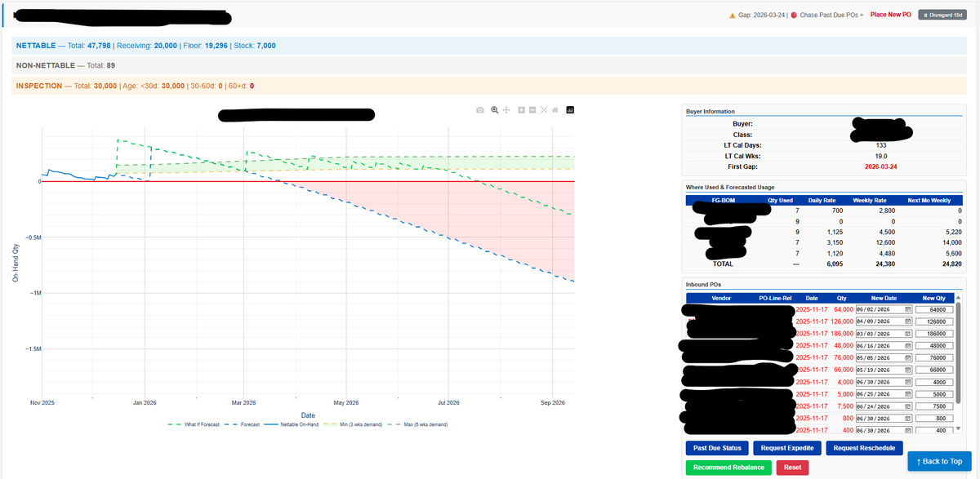Click the Plotly logo icon in chart toolbar

[x=570, y=109]
